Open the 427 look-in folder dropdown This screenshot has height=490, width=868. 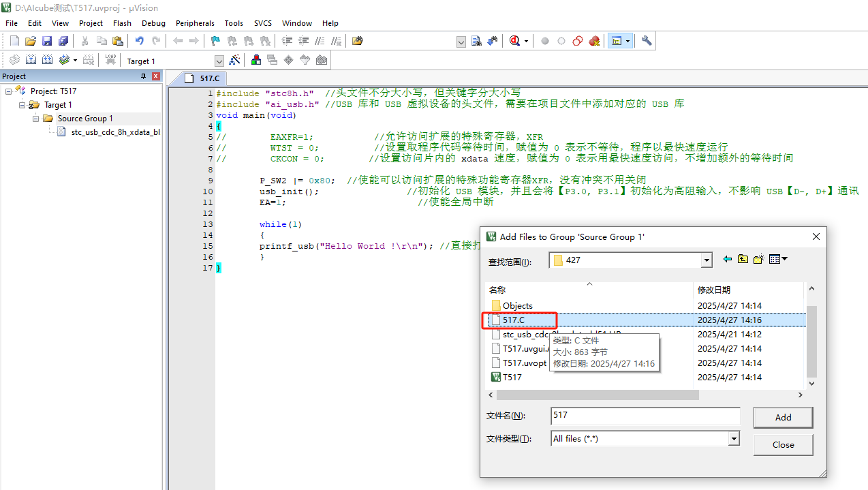[707, 260]
